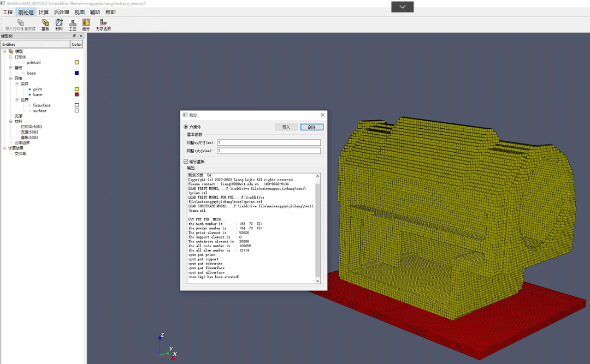The width and height of the screenshot is (590, 364).
Task: Change the surface white color swatch
Action: coord(77,111)
